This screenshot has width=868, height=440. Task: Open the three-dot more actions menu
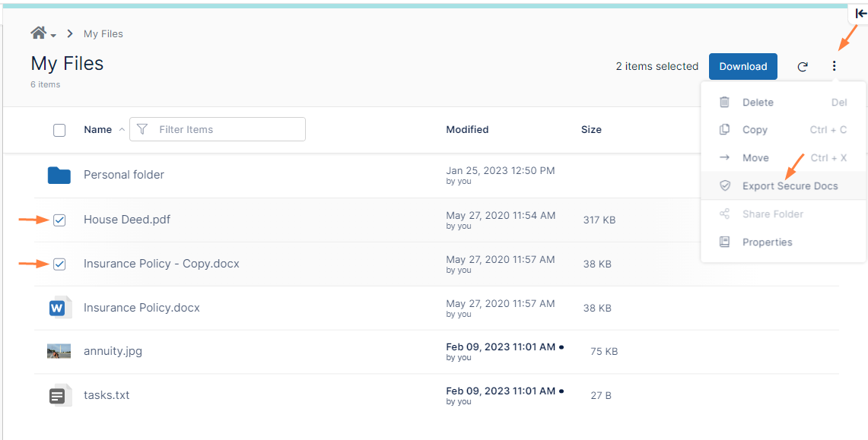coord(834,67)
